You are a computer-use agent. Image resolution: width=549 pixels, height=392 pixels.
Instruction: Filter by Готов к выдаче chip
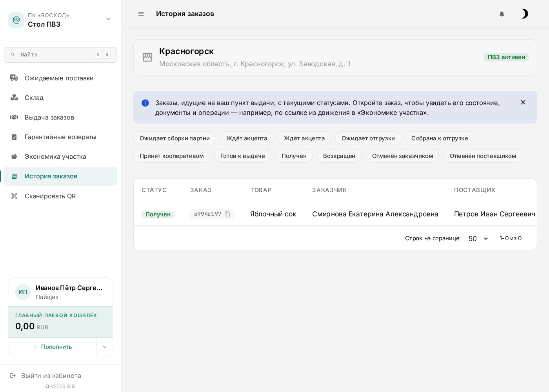[x=243, y=156]
